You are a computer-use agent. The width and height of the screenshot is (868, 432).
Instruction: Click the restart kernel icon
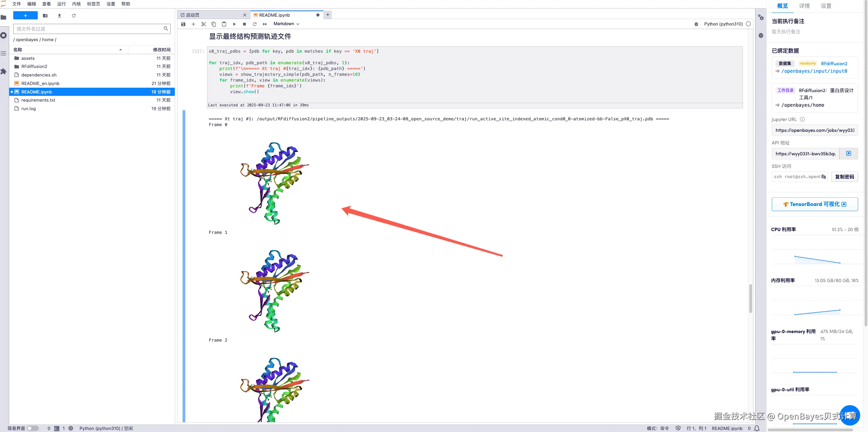tap(255, 24)
